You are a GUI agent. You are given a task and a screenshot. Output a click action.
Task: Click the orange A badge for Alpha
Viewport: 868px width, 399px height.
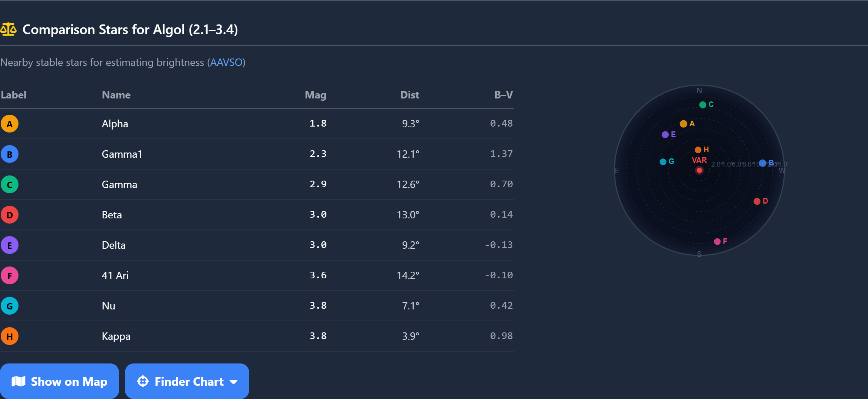[x=10, y=124]
